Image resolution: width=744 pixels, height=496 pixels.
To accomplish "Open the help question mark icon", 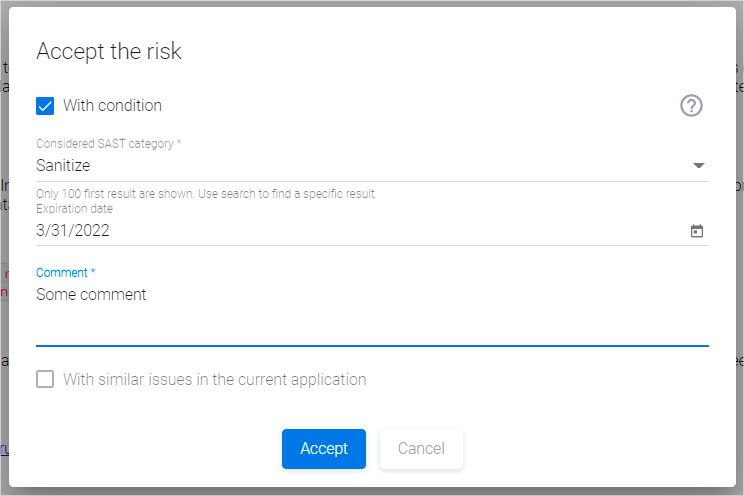I will coord(691,106).
